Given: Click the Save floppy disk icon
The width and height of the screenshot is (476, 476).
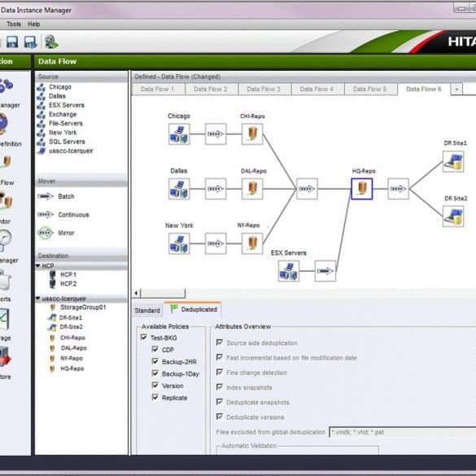Looking at the screenshot, I should point(12,41).
